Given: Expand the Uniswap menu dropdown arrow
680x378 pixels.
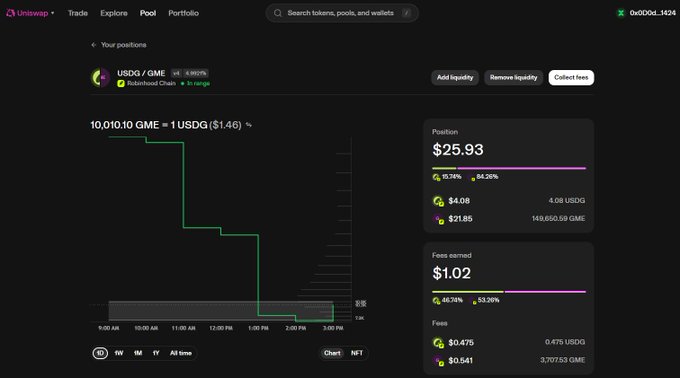Looking at the screenshot, I should tap(52, 13).
